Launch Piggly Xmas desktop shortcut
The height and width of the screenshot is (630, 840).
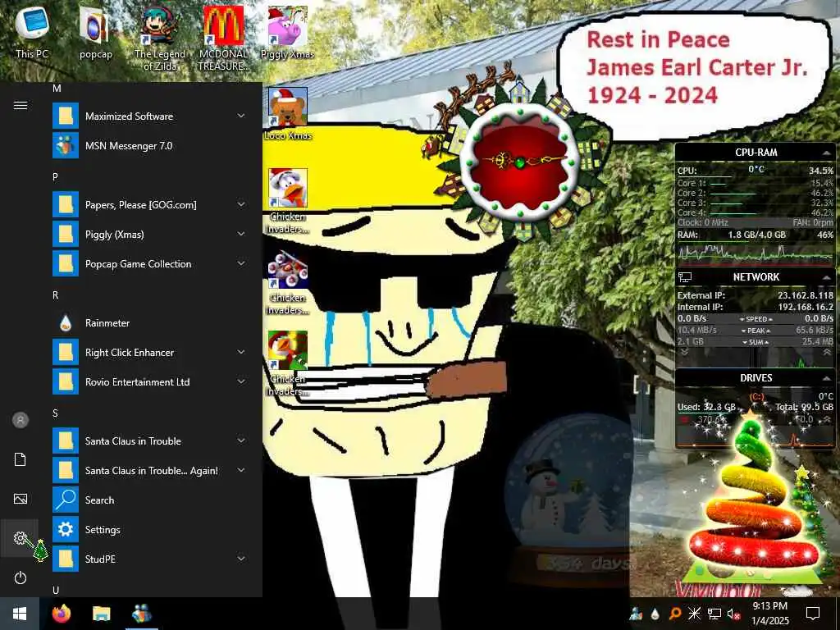tap(288, 32)
